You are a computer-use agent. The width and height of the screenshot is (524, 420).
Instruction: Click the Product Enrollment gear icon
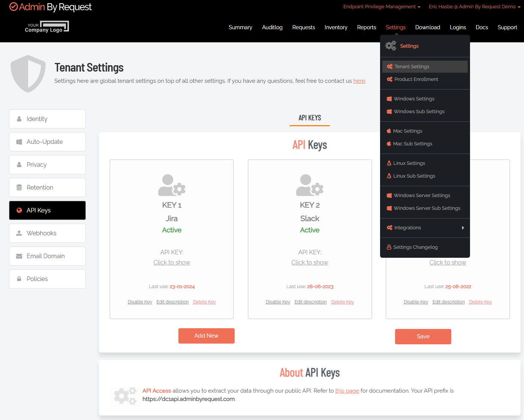click(390, 79)
